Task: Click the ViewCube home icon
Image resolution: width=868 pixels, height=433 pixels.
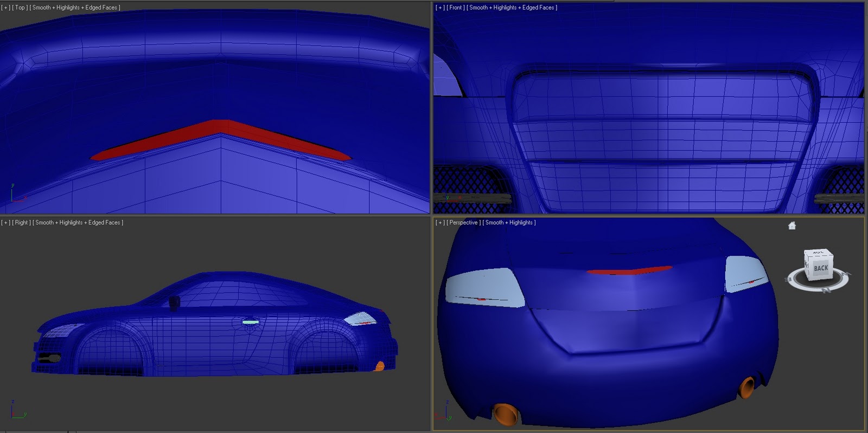Action: (x=792, y=226)
